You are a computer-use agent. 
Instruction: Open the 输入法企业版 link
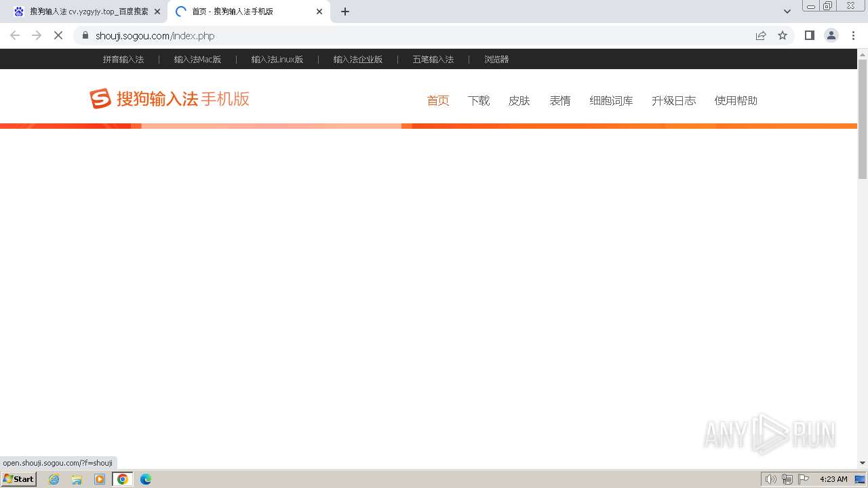[358, 60]
